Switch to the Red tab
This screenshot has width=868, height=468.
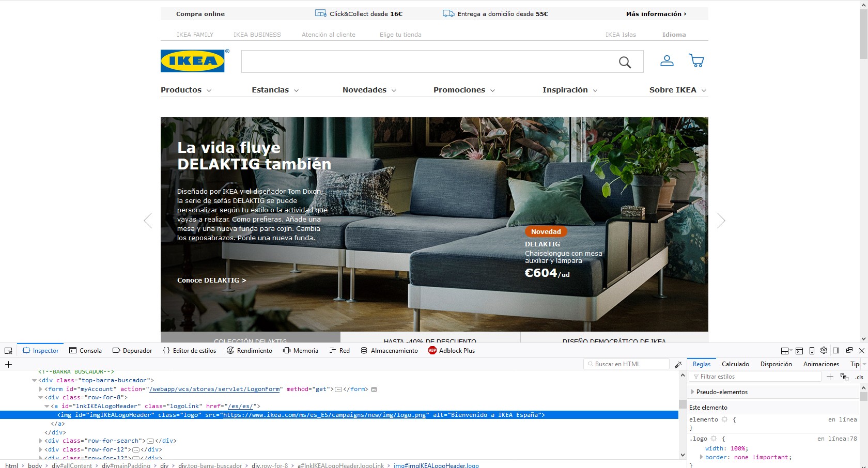[x=339, y=351]
